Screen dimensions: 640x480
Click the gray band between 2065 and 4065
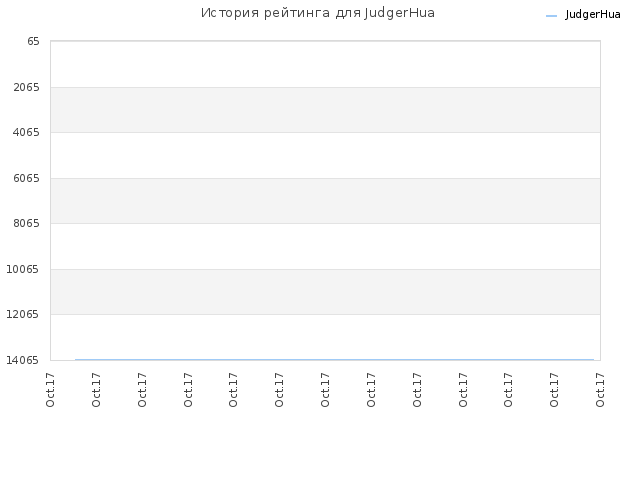coord(325,110)
